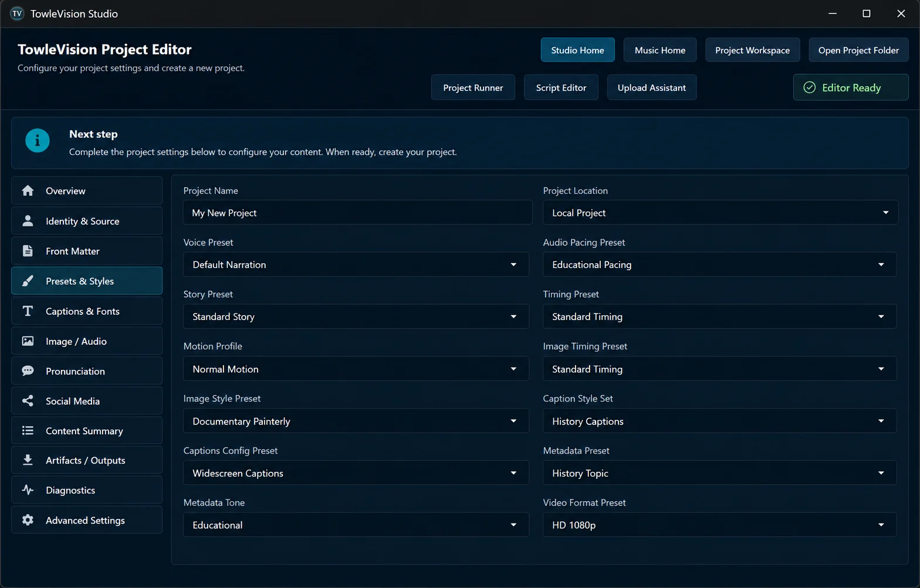Click the person icon for Identity & Source

click(28, 220)
